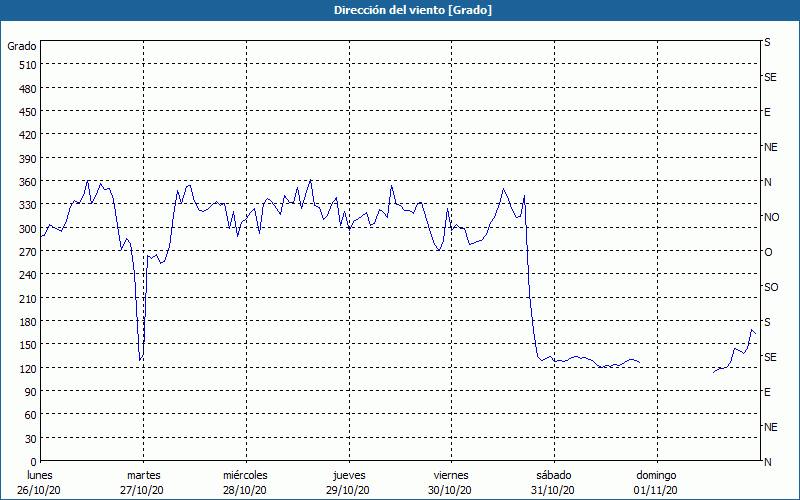800x500 pixels.
Task: Click the 450 degree axis label
Action: tap(29, 112)
